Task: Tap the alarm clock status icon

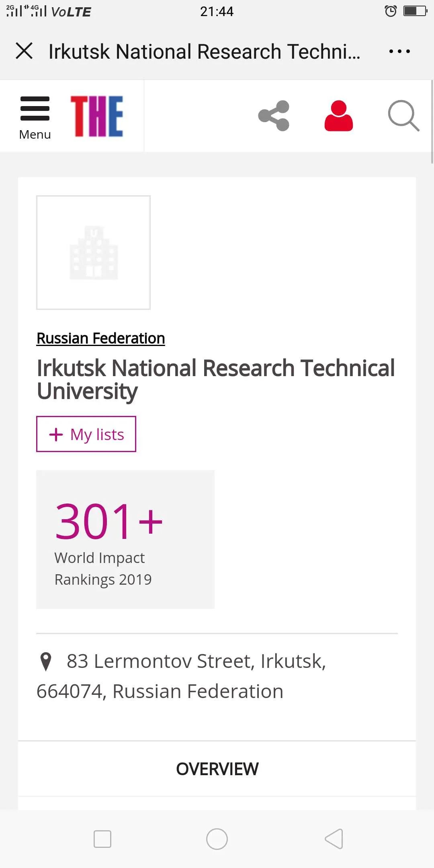Action: tap(391, 11)
